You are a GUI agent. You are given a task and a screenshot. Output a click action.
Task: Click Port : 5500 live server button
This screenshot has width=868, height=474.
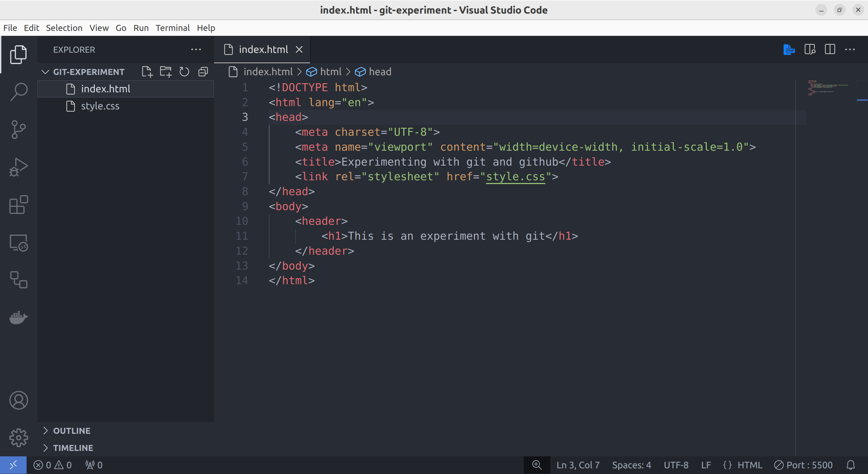(803, 465)
